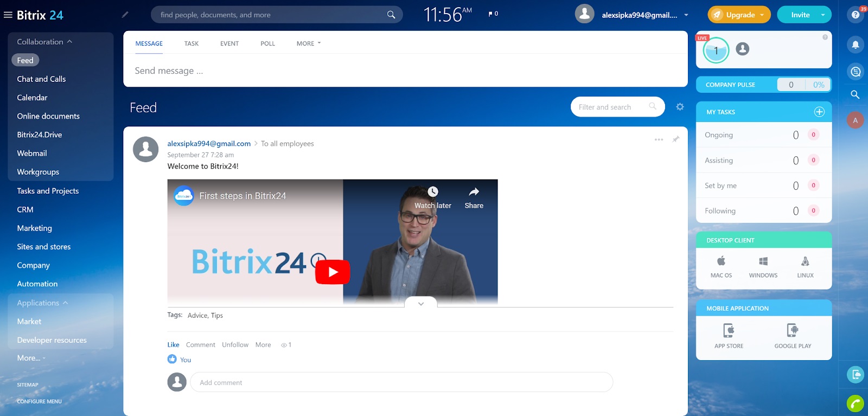Open the alexsipka994@gmail.com post author link

(x=209, y=144)
